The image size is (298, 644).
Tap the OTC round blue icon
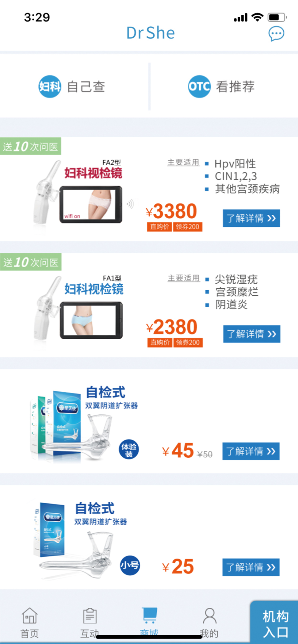pos(199,86)
